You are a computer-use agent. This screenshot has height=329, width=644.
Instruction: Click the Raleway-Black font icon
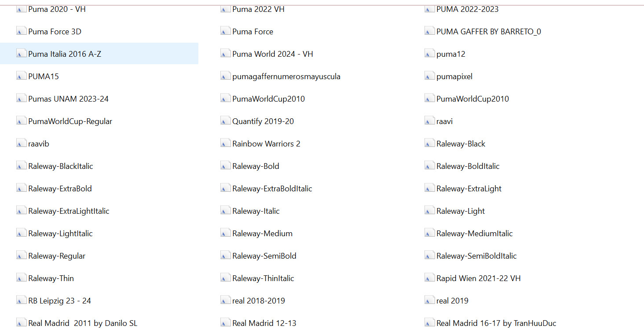tap(429, 143)
